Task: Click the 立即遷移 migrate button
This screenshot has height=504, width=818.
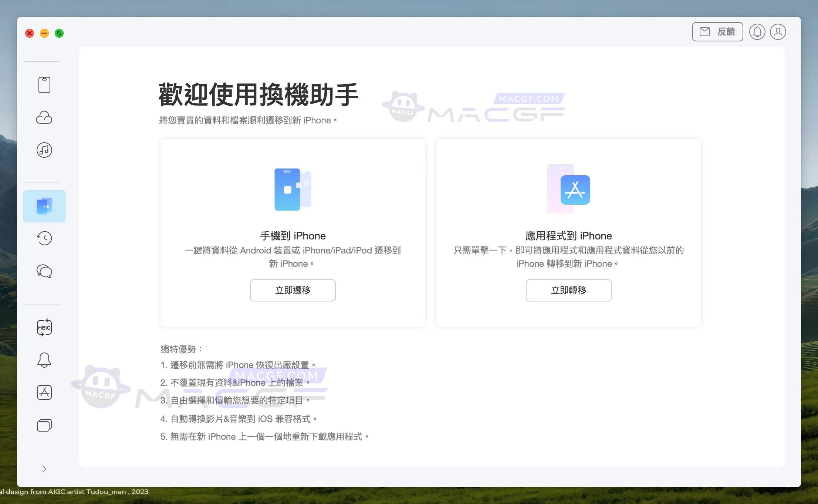Action: 293,290
